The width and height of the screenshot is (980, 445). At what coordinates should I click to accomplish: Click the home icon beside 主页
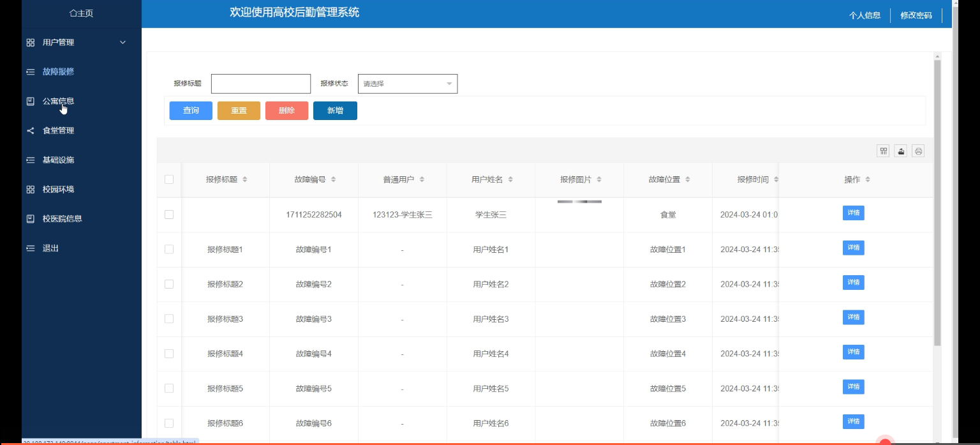click(x=72, y=13)
